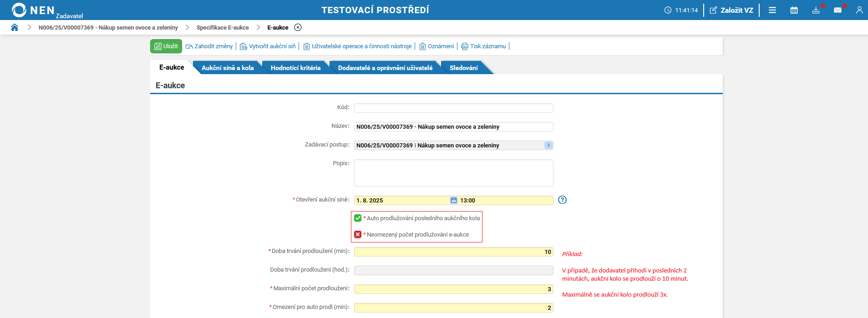The image size is (868, 318).
Task: Uncheck Auto prodlužování posledního aukčního kola
Action: point(358,218)
